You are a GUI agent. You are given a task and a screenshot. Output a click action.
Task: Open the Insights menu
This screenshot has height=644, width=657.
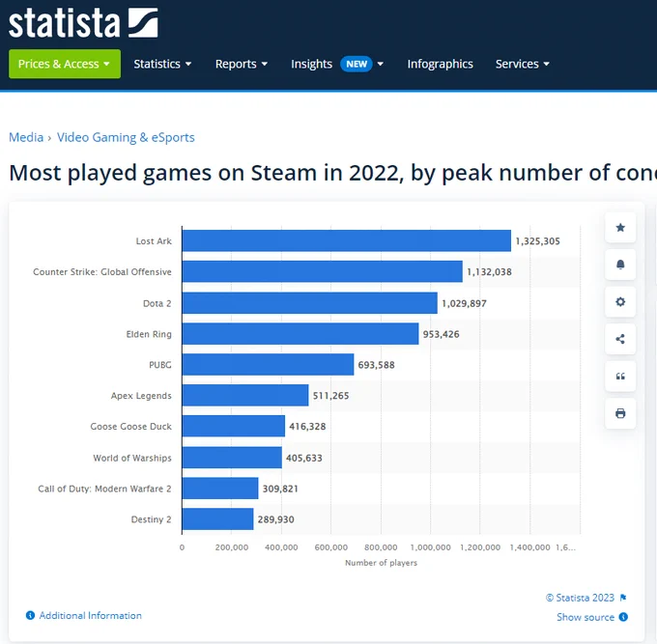[311, 64]
